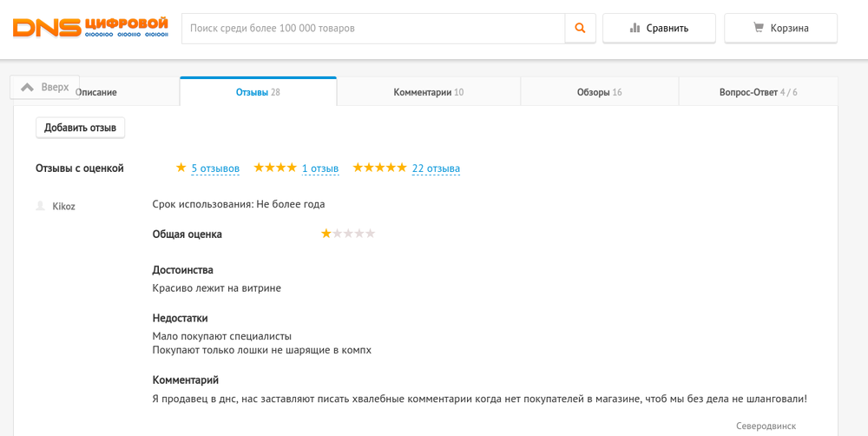The width and height of the screenshot is (868, 436).
Task: Switch to the Описание tab
Action: click(97, 92)
